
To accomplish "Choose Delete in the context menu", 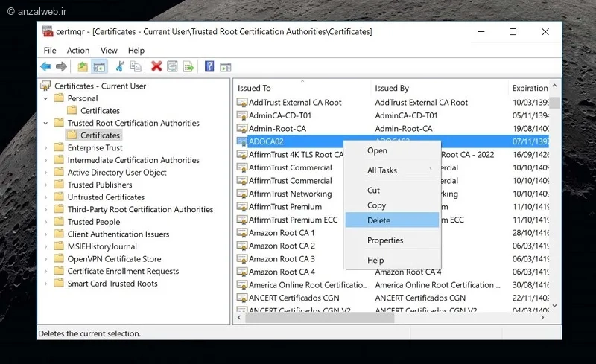I will tap(393, 220).
